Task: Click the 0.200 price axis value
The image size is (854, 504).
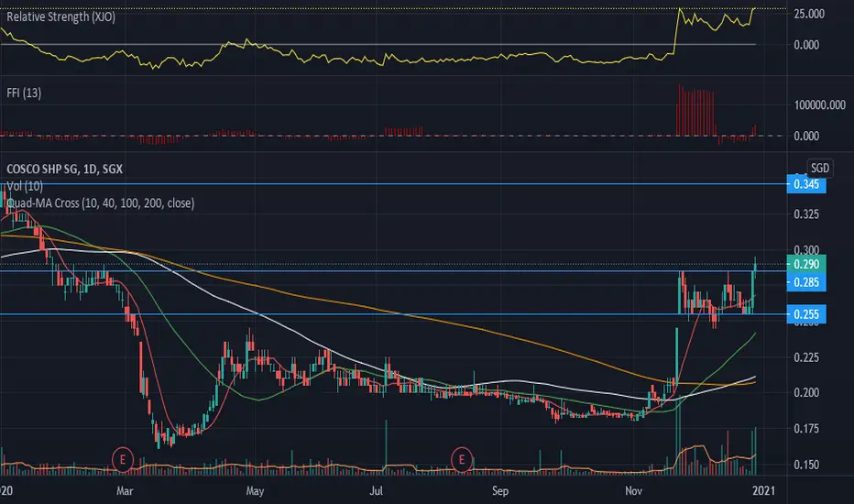Action: [806, 393]
